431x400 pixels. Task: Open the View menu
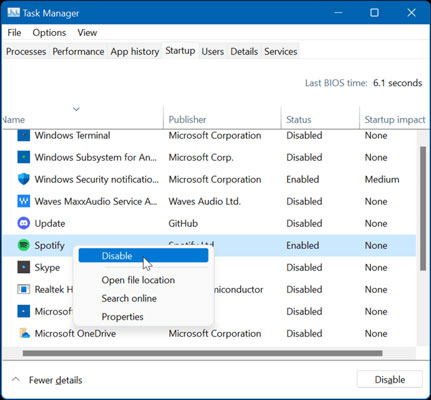click(87, 33)
